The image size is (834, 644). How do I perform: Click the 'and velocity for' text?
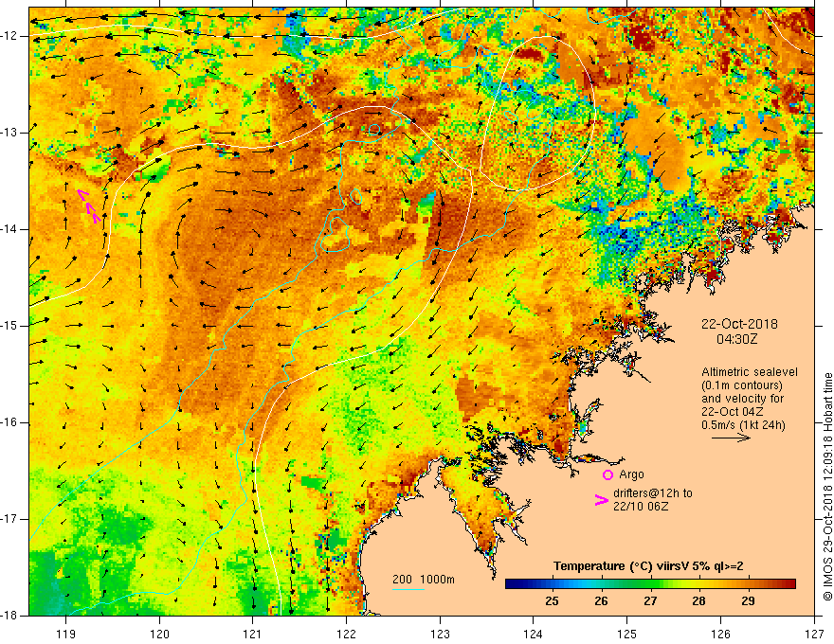742,399
